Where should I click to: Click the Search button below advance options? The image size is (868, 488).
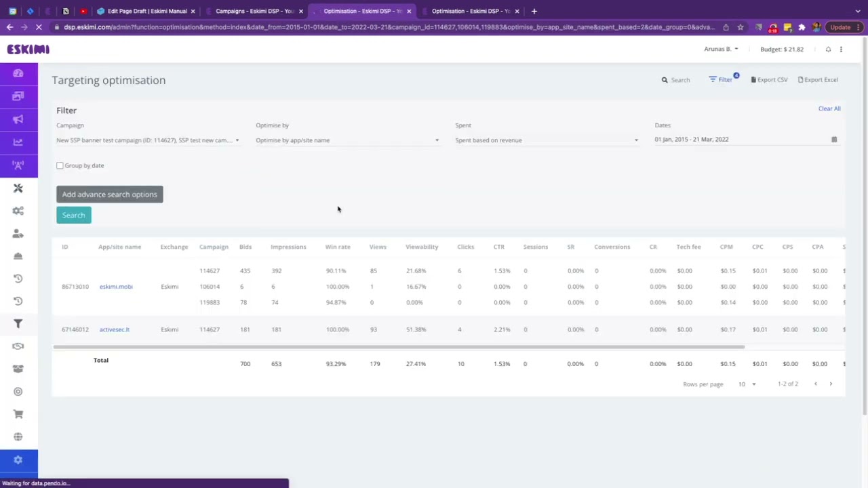tap(73, 215)
